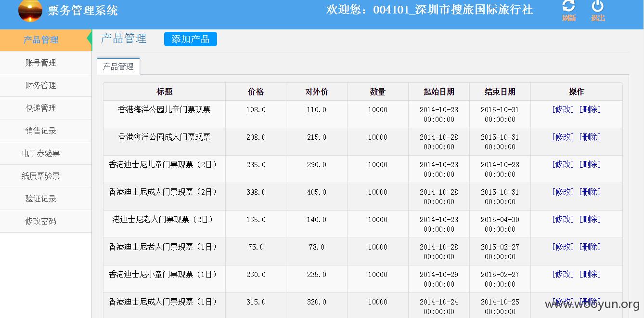This screenshot has height=318, width=644.
Task: Click title 香港迪士尼儿童门票现票（2日）
Action: click(x=165, y=164)
